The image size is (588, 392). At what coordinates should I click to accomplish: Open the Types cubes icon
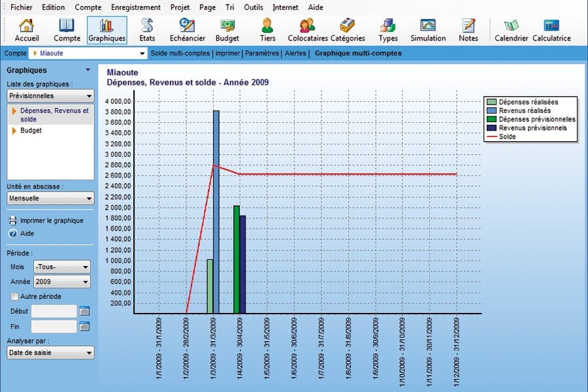point(387,30)
